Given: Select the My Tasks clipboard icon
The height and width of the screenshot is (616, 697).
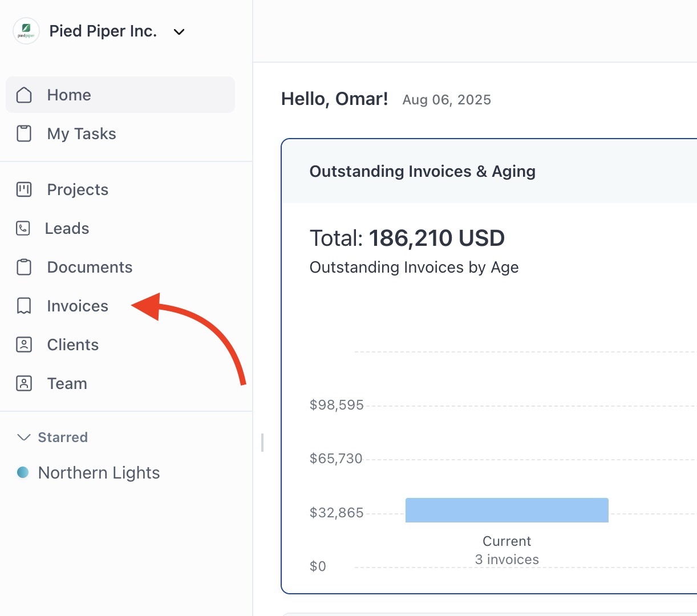Looking at the screenshot, I should coord(24,133).
